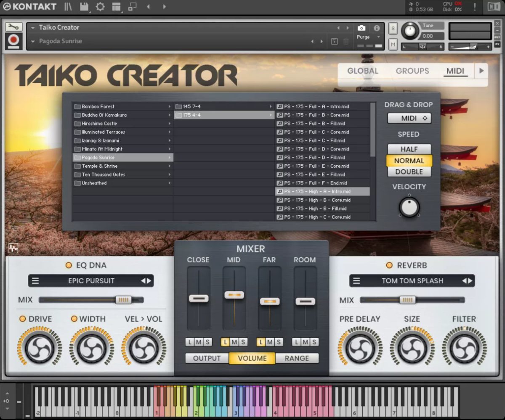
Task: Save snapshot with small disk icon
Action: coord(335,41)
